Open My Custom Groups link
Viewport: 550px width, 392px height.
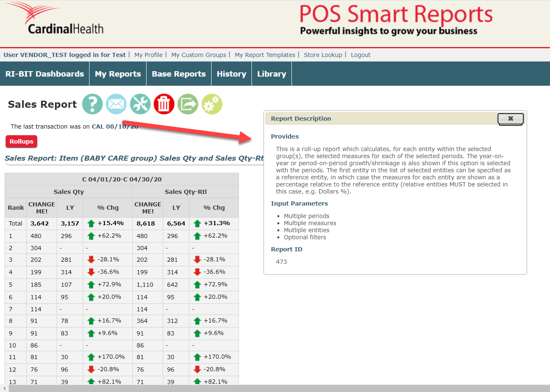click(x=199, y=55)
